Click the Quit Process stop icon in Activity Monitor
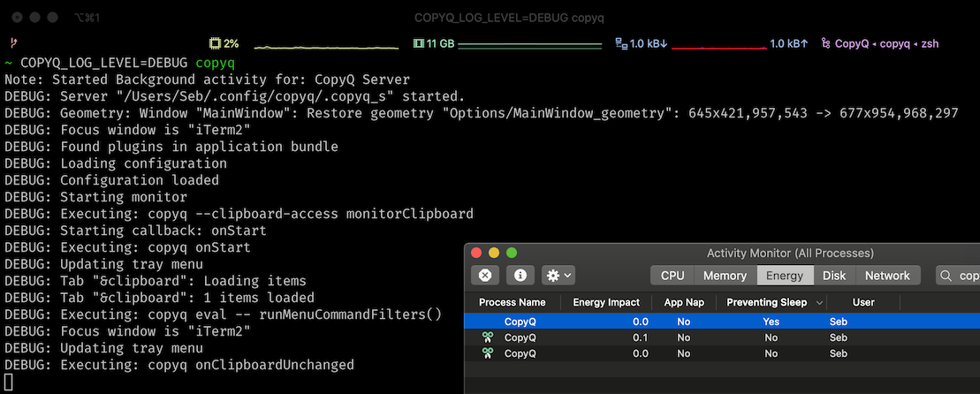This screenshot has width=980, height=394. click(484, 276)
